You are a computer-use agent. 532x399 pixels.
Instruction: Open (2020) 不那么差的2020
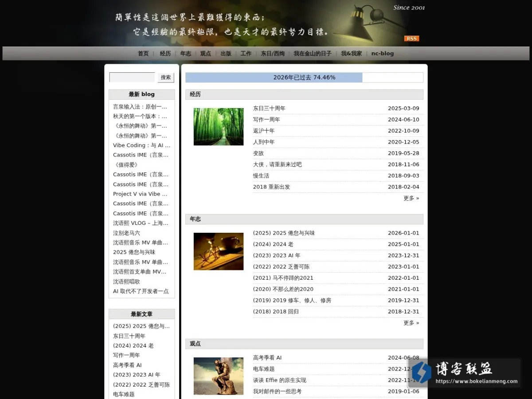283,289
